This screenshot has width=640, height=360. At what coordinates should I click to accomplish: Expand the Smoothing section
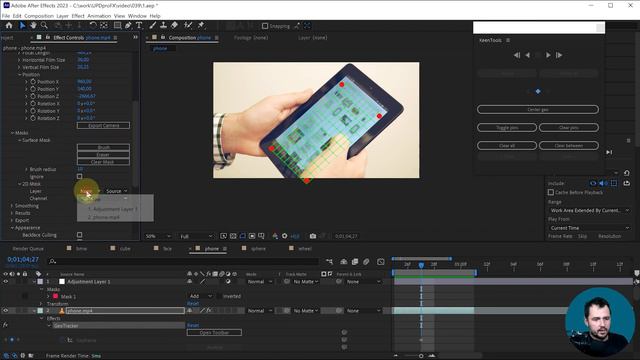pos(12,206)
